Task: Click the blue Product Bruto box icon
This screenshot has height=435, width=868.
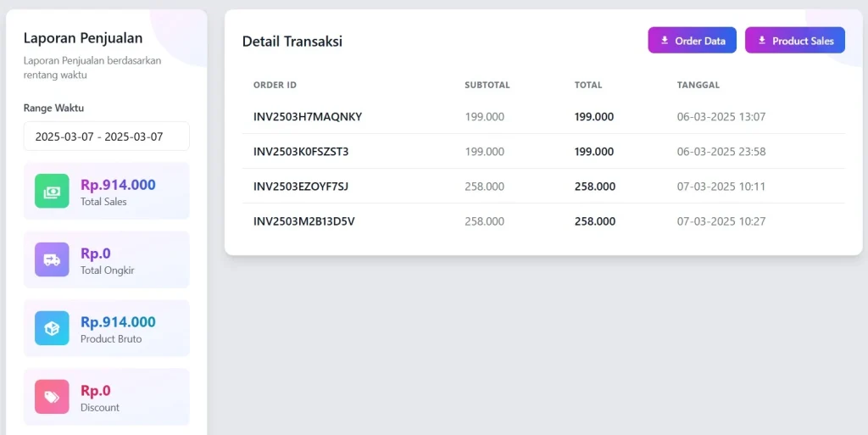Action: pos(52,328)
